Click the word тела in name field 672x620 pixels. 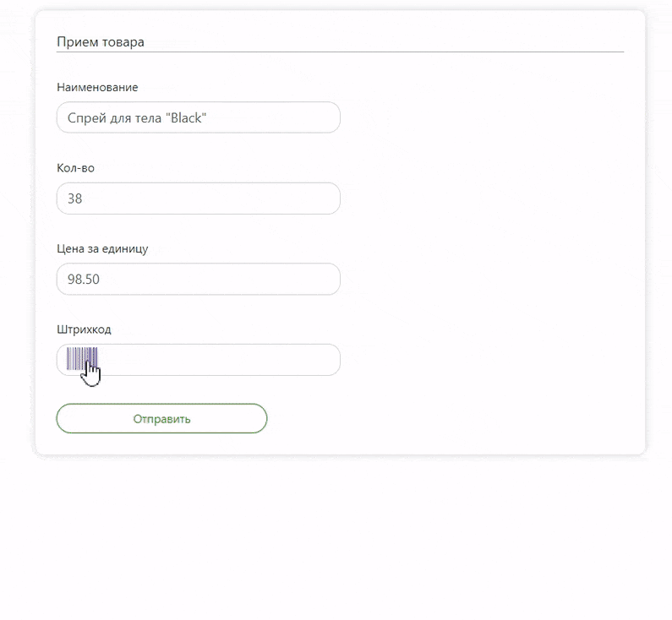tap(148, 118)
